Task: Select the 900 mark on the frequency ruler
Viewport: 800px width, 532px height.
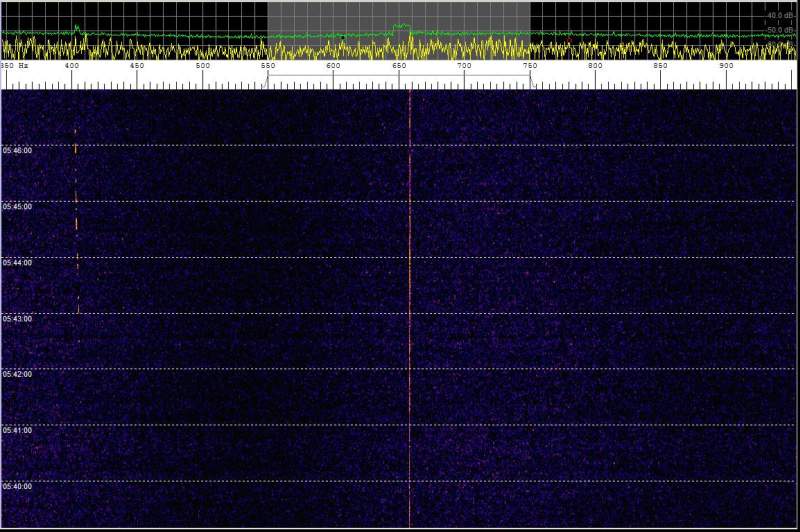Action: 727,66
